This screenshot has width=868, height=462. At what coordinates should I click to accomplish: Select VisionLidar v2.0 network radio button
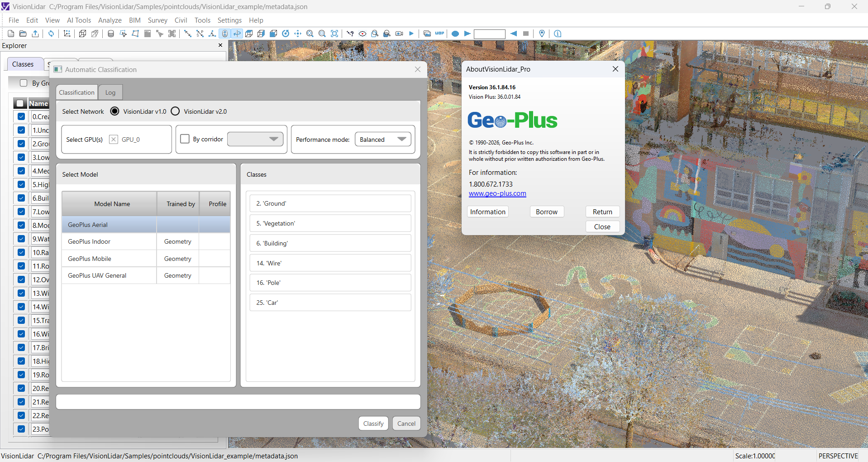[175, 111]
